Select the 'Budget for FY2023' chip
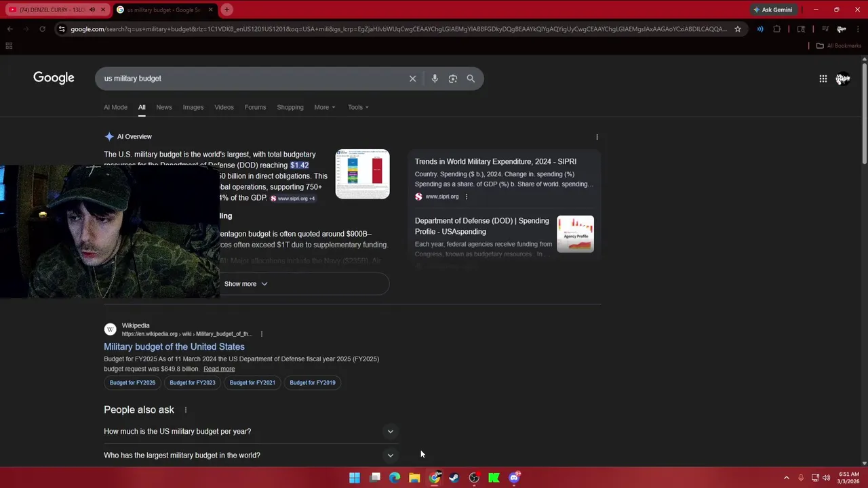This screenshot has height=488, width=868. pyautogui.click(x=193, y=382)
